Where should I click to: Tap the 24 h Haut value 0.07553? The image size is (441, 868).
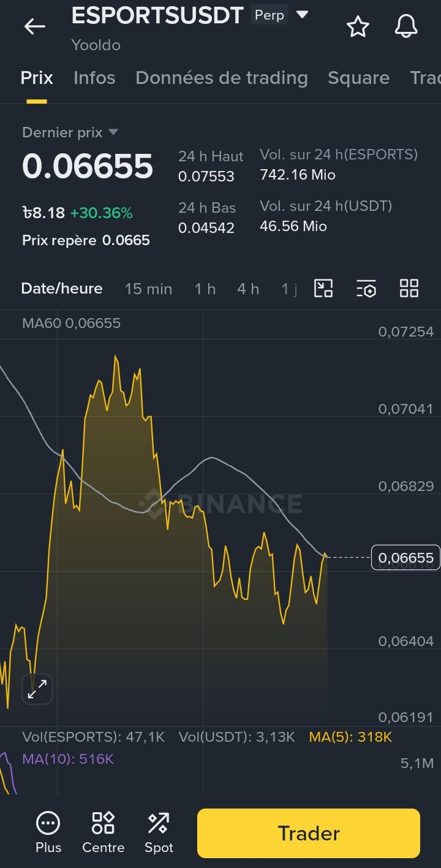point(206,177)
